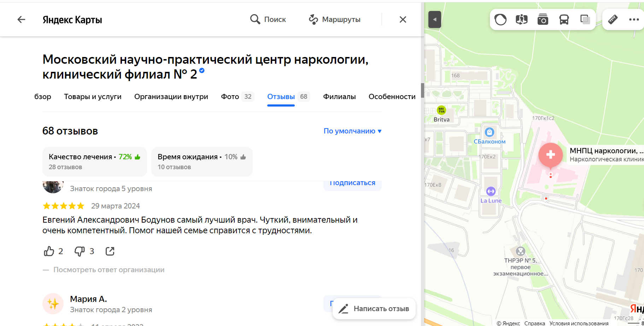Click the verified owner badge

pos(202,70)
